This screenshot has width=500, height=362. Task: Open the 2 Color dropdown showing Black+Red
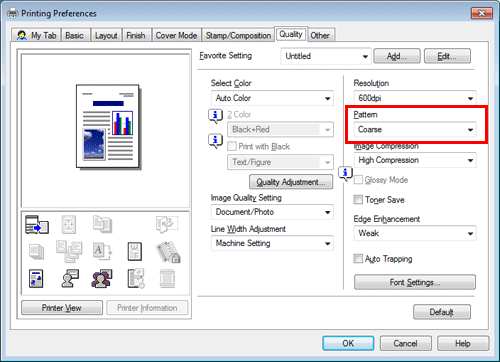[x=280, y=129]
